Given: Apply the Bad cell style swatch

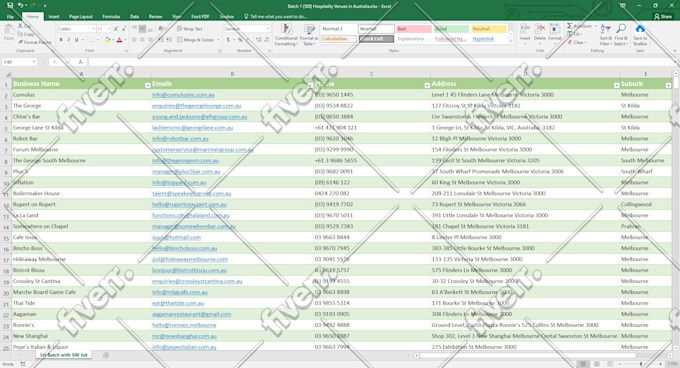Looking at the screenshot, I should 414,29.
